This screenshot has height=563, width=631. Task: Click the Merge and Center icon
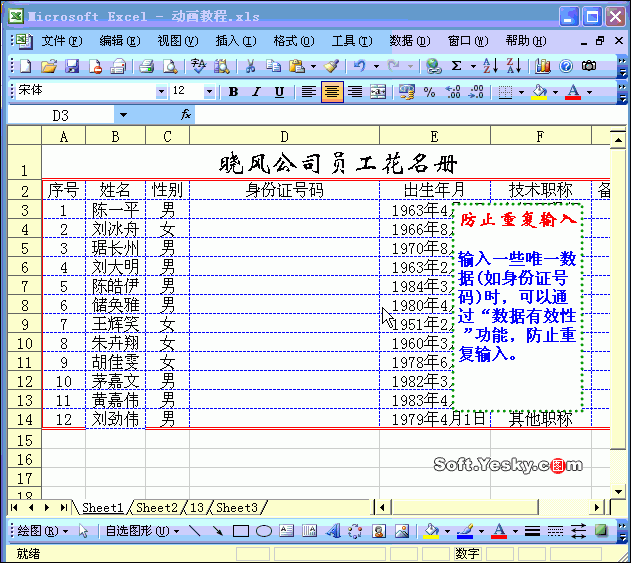point(378,92)
